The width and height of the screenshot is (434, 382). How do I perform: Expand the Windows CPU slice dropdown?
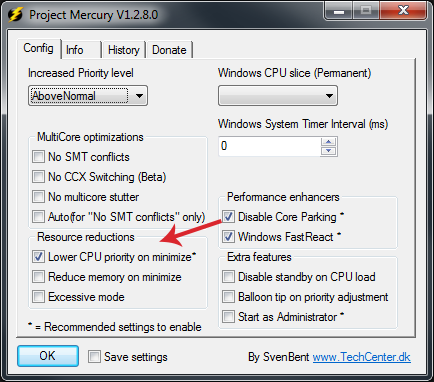pyautogui.click(x=278, y=96)
